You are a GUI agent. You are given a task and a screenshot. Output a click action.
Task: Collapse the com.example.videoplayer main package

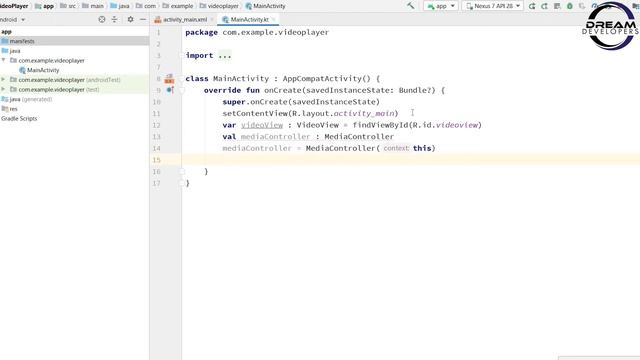tap(4, 60)
